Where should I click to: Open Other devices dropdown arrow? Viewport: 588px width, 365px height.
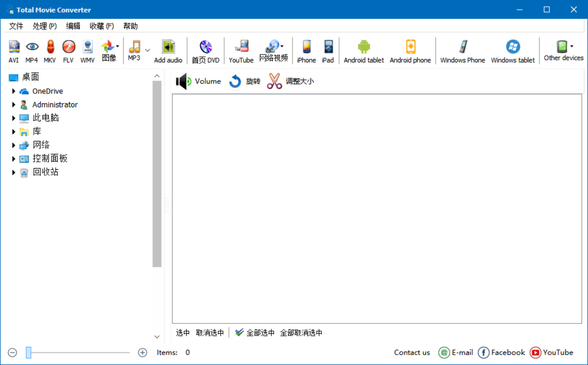tap(572, 46)
